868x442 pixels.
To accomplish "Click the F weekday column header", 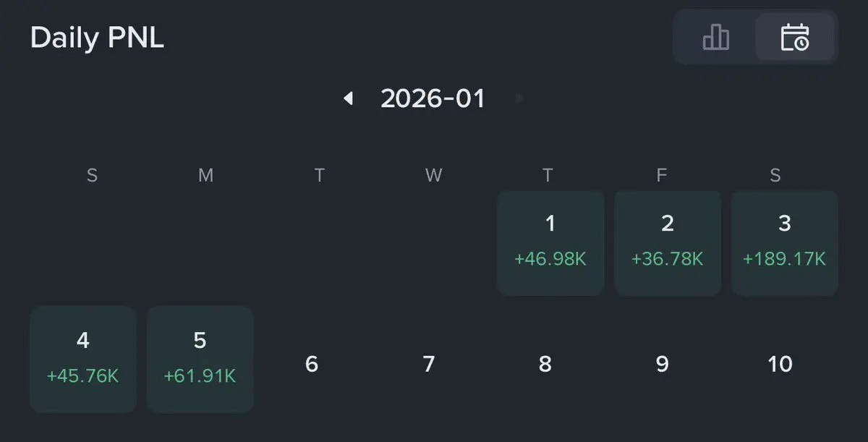I will 661,175.
